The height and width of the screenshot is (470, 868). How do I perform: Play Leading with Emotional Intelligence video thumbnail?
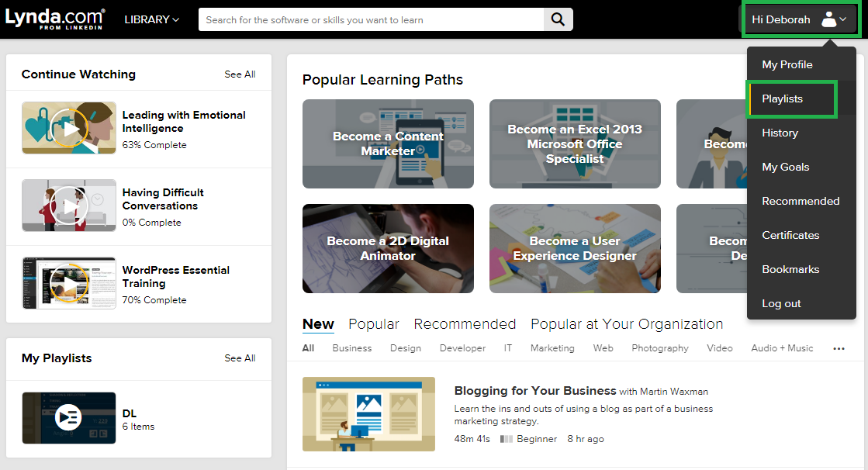point(68,128)
